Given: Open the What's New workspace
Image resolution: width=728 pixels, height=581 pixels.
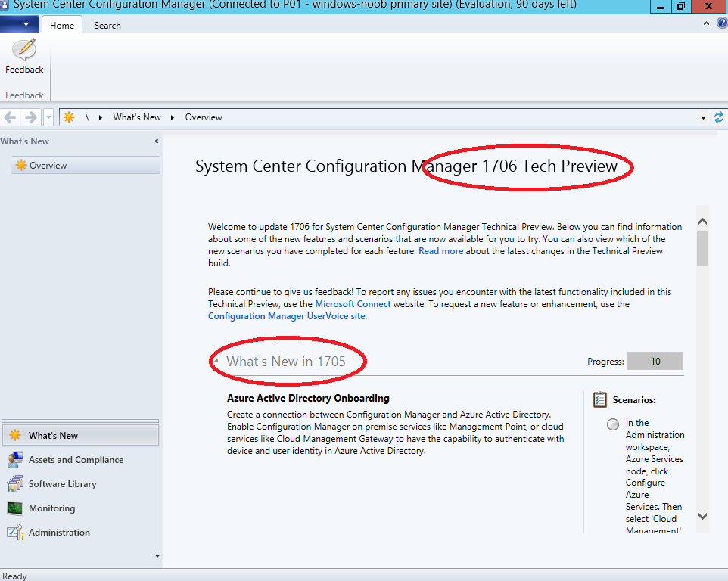Looking at the screenshot, I should (x=81, y=435).
